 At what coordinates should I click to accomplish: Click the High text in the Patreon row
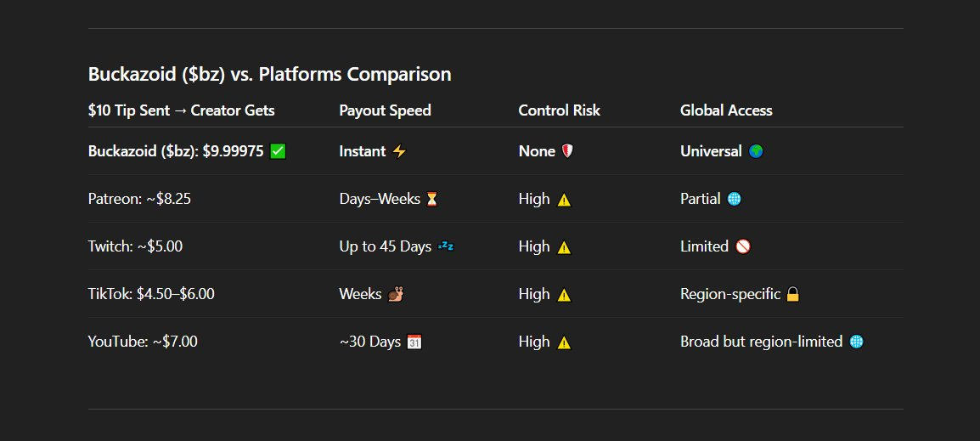pyautogui.click(x=534, y=199)
